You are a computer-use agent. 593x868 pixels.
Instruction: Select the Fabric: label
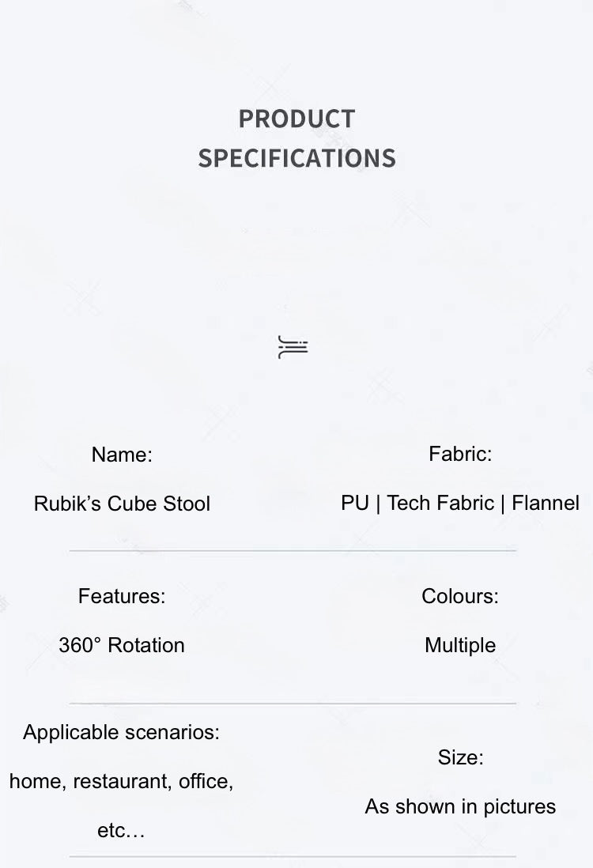[x=460, y=454]
